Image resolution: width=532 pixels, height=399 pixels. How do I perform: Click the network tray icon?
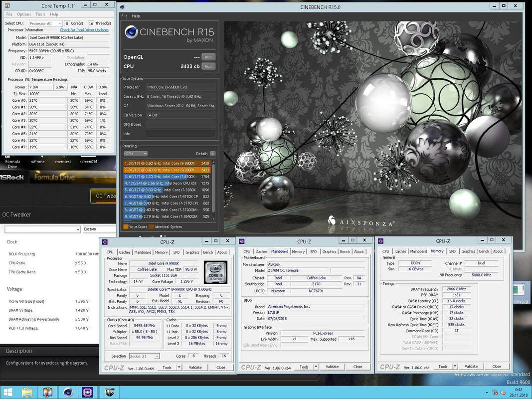pyautogui.click(x=495, y=393)
